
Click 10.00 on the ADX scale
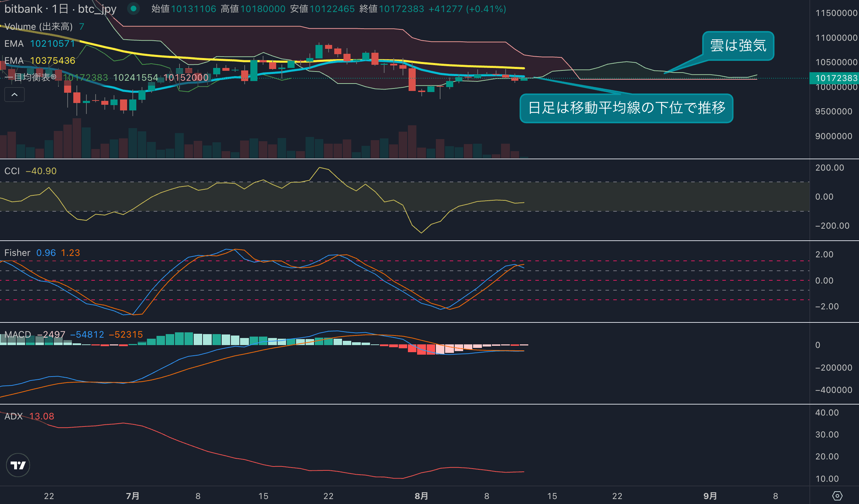tap(827, 479)
